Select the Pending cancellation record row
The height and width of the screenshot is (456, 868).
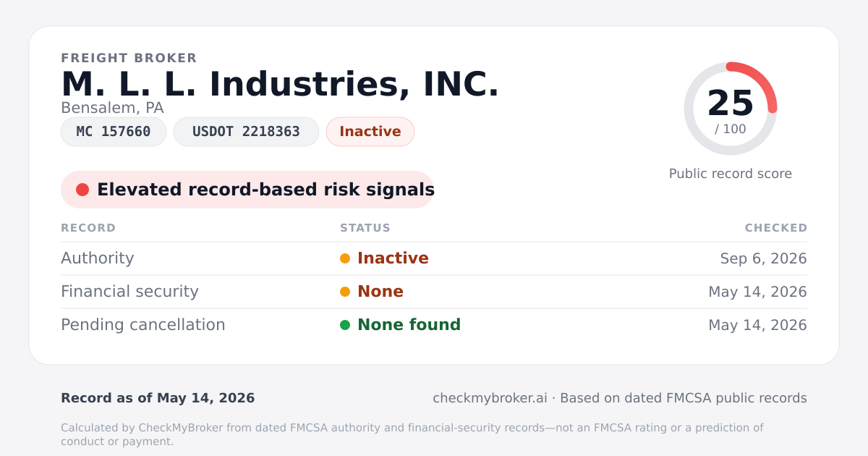tap(434, 325)
